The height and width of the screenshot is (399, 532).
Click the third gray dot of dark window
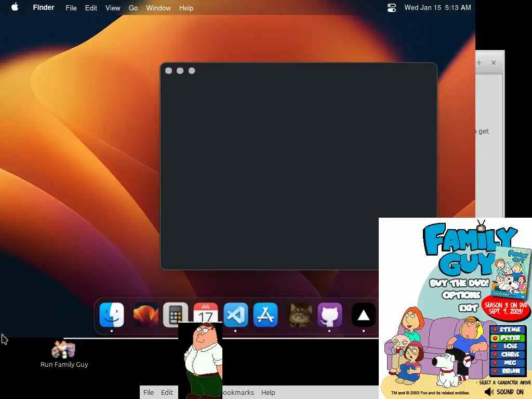[x=192, y=71]
